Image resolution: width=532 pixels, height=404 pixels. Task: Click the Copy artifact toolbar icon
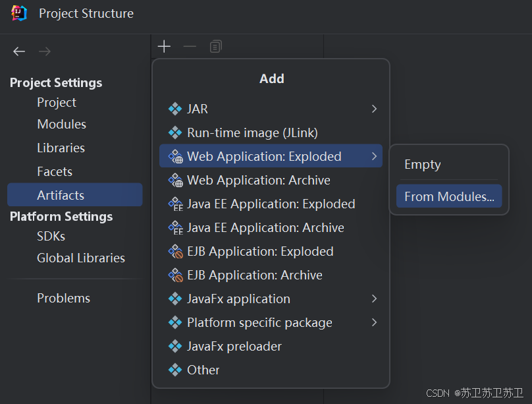(x=216, y=46)
